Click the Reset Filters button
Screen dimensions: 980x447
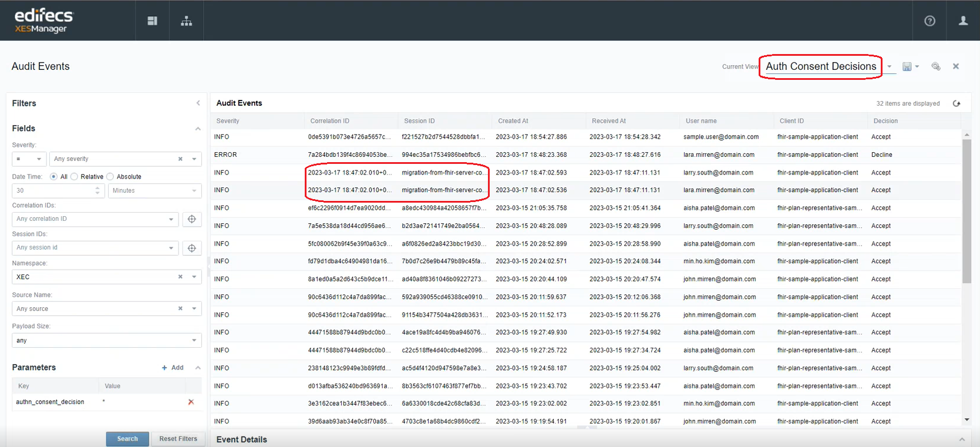[178, 439]
